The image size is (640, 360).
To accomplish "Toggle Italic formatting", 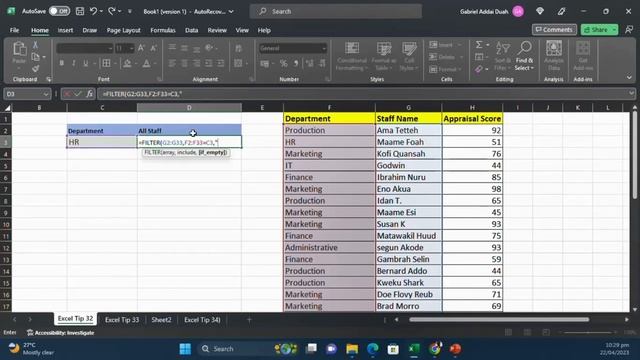I will click(x=73, y=63).
